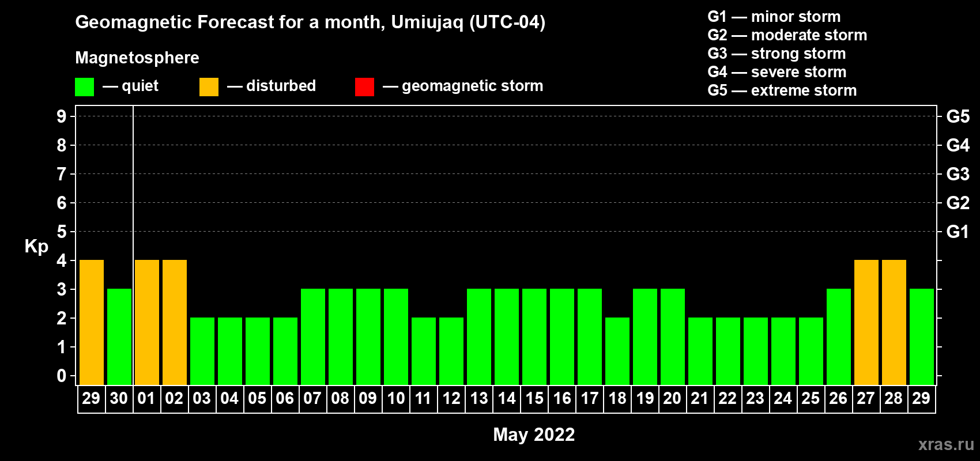
Task: Click date label '24' on the axis
Action: [783, 399]
